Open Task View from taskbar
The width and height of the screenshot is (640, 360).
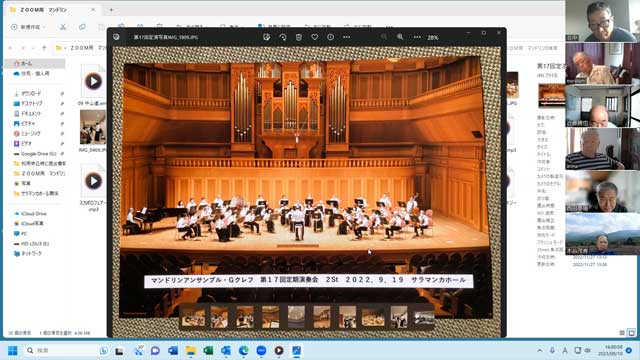point(119,351)
